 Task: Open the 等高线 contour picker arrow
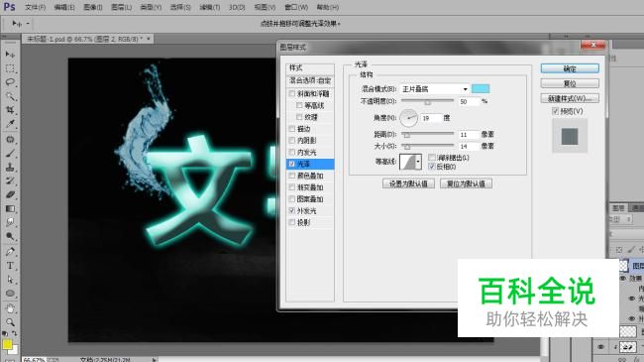tap(418, 162)
